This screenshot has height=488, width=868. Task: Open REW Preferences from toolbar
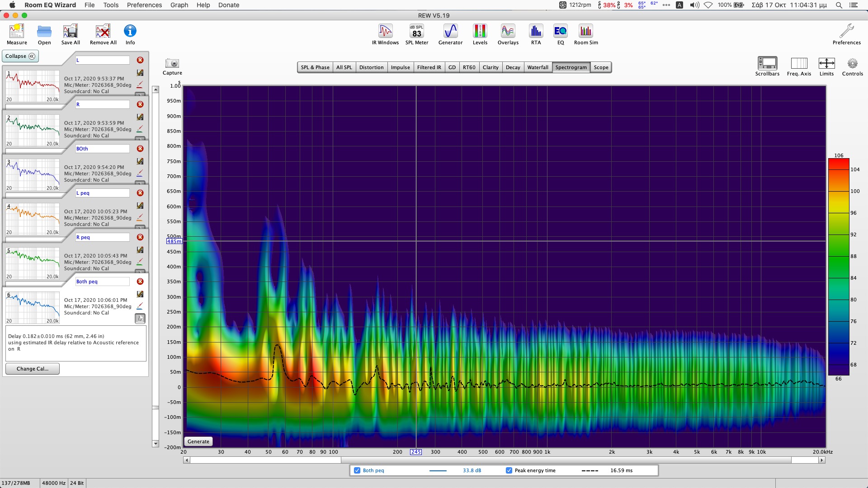[847, 34]
